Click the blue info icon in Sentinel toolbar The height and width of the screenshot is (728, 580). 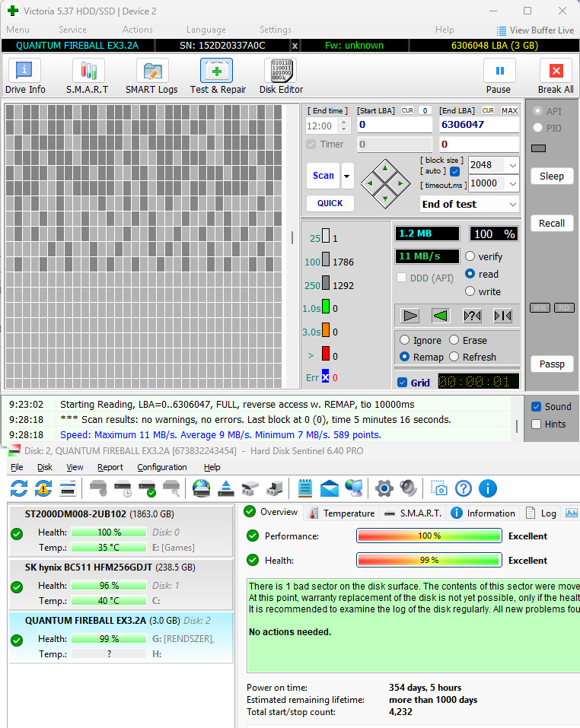coord(488,488)
